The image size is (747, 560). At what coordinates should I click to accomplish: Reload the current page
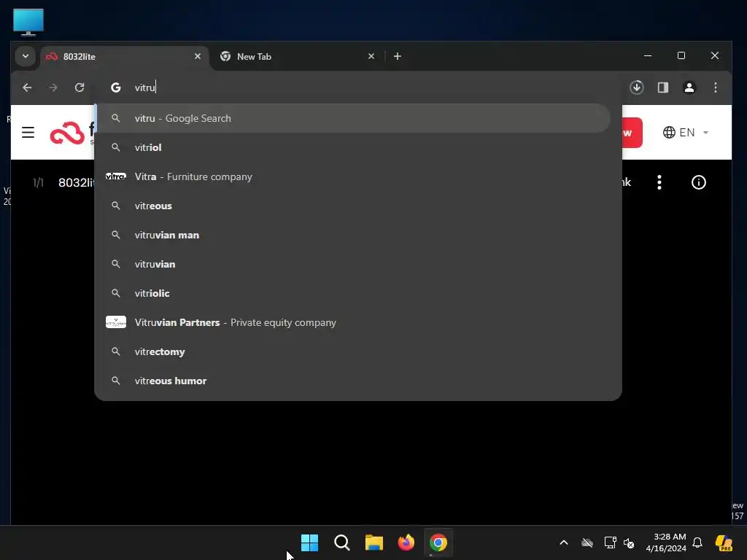[80, 87]
